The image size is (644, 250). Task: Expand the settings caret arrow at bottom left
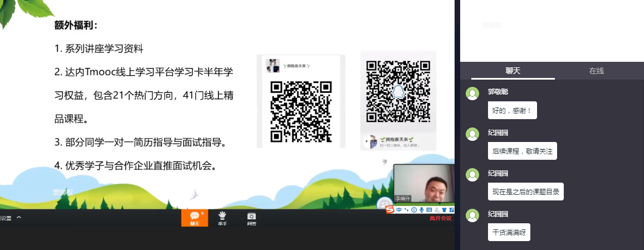click(x=18, y=217)
